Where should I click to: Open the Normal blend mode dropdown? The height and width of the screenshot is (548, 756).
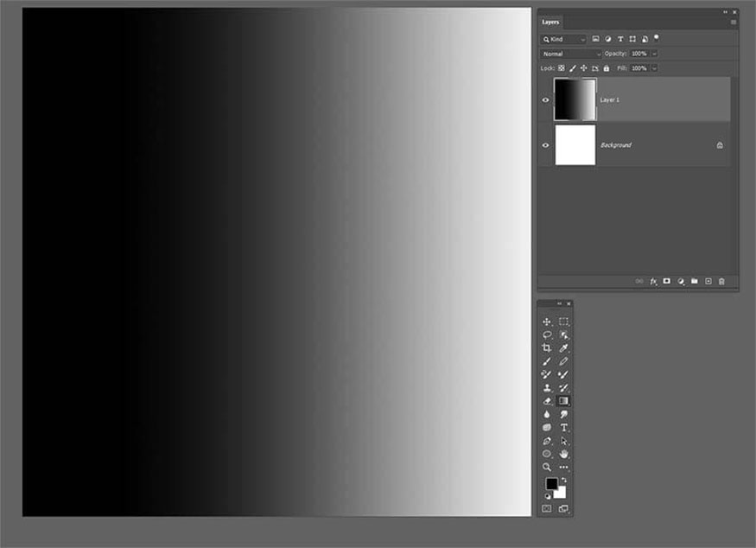point(571,54)
